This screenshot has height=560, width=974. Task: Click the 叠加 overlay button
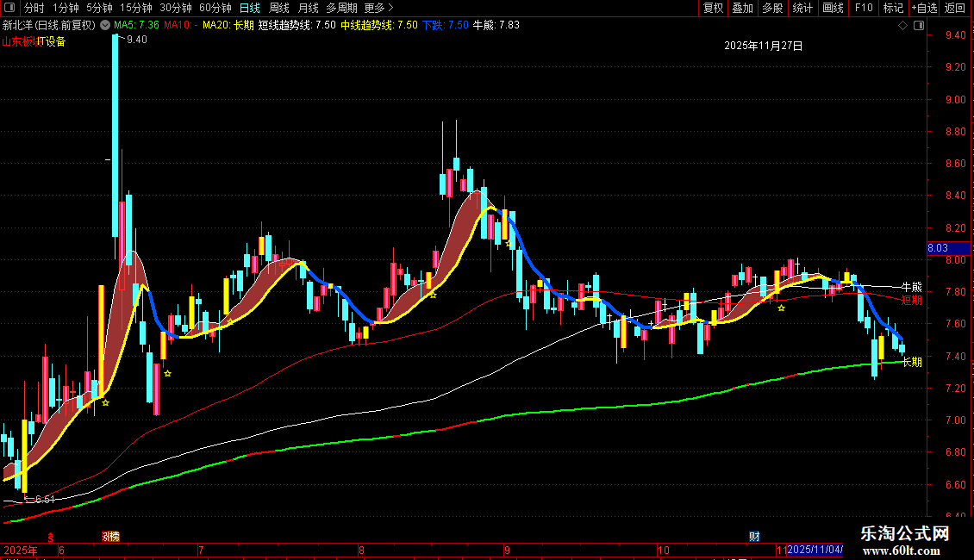click(742, 8)
